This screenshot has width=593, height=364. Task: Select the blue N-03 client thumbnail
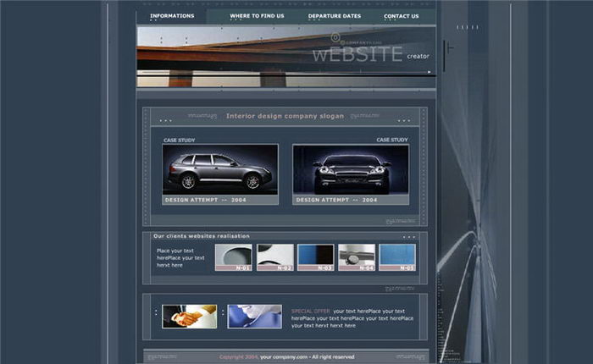(316, 256)
